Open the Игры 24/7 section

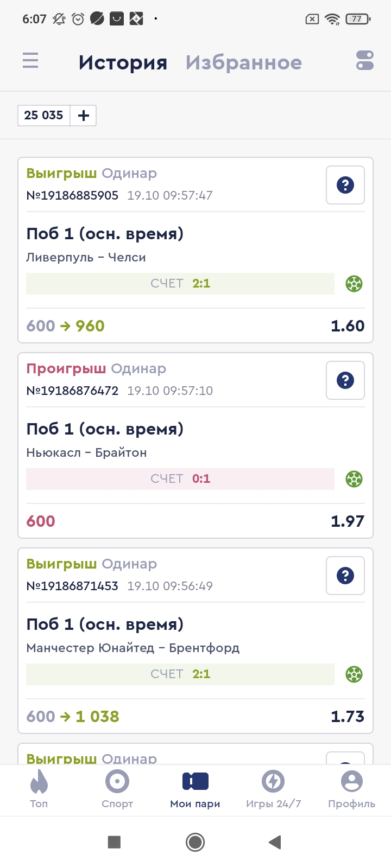[273, 788]
